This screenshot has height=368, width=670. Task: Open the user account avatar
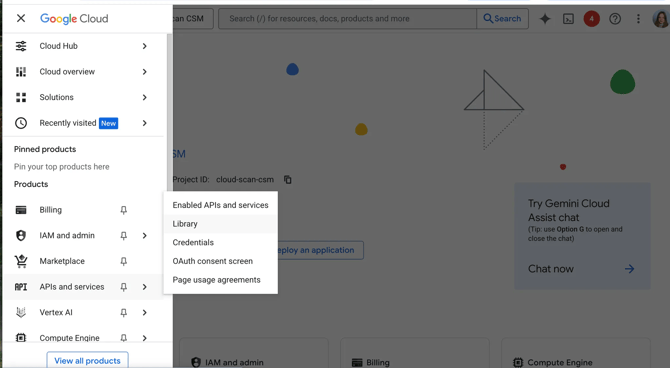(661, 19)
